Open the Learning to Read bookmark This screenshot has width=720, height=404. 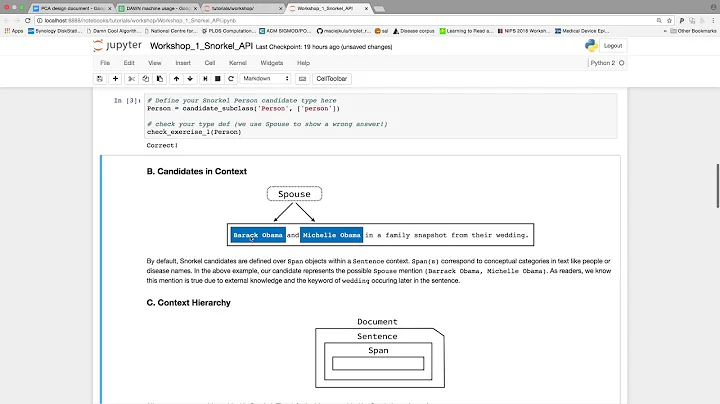[467, 31]
